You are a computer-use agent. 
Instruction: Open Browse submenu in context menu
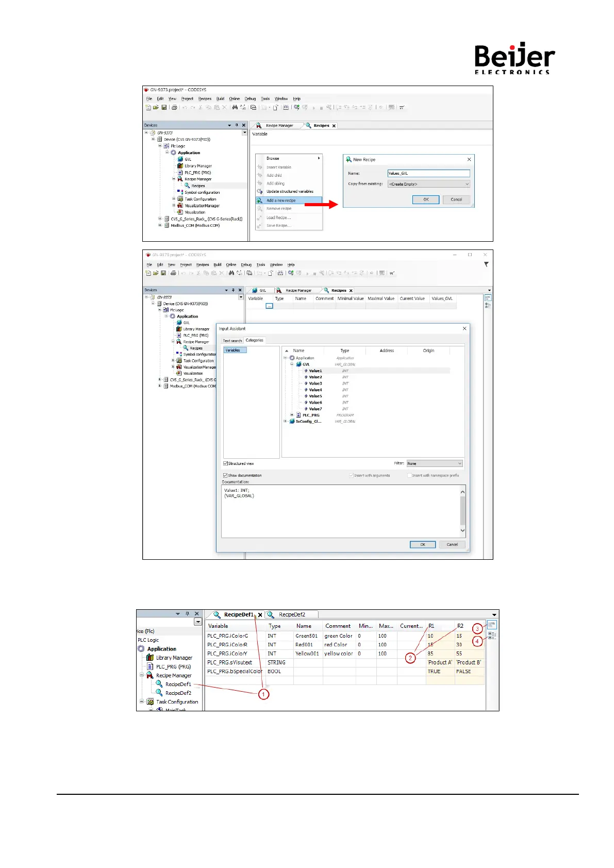[289, 158]
